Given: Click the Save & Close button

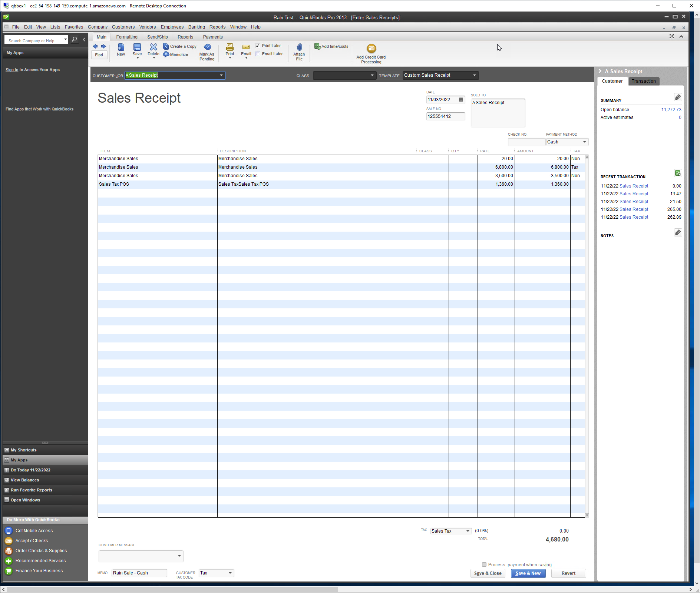Looking at the screenshot, I should pyautogui.click(x=488, y=573).
